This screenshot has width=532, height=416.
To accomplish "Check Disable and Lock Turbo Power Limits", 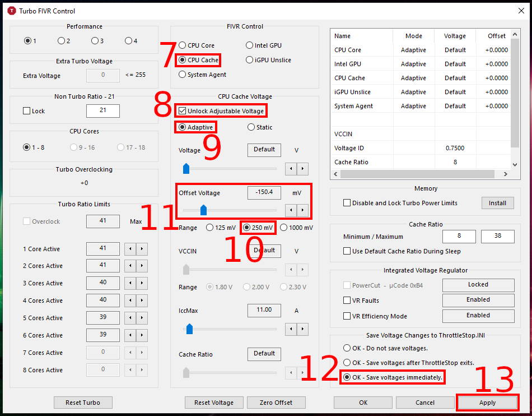I will [x=347, y=203].
